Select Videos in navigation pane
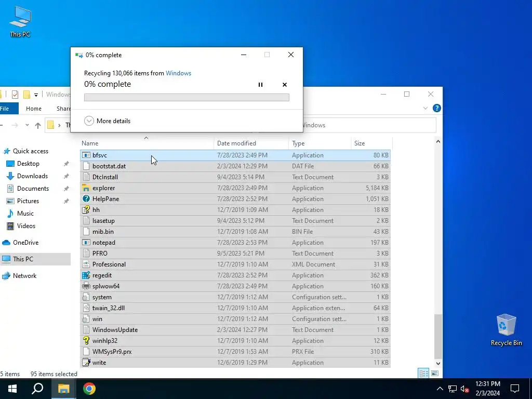Viewport: 532px width, 399px height. pos(26,226)
